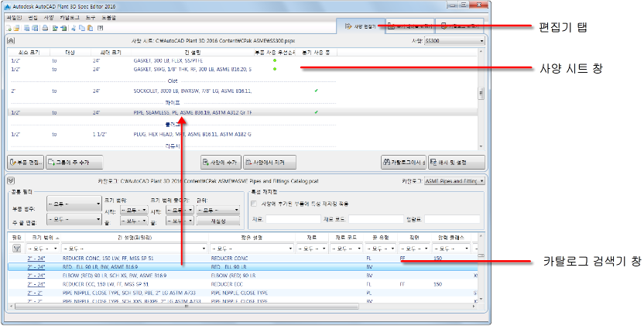Switch to the branch table editor tab

(410, 26)
